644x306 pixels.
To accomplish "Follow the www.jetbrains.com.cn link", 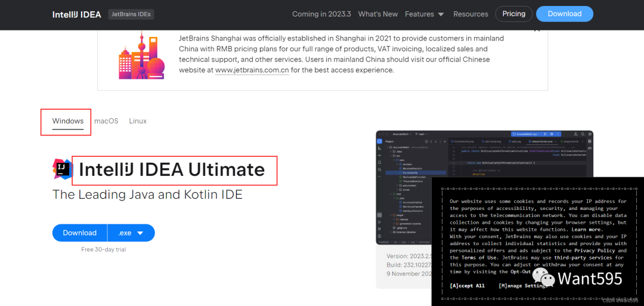I will pyautogui.click(x=252, y=70).
